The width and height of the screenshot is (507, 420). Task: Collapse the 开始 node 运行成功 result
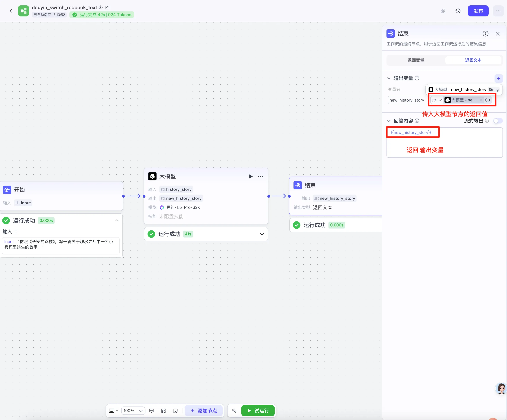(117, 221)
